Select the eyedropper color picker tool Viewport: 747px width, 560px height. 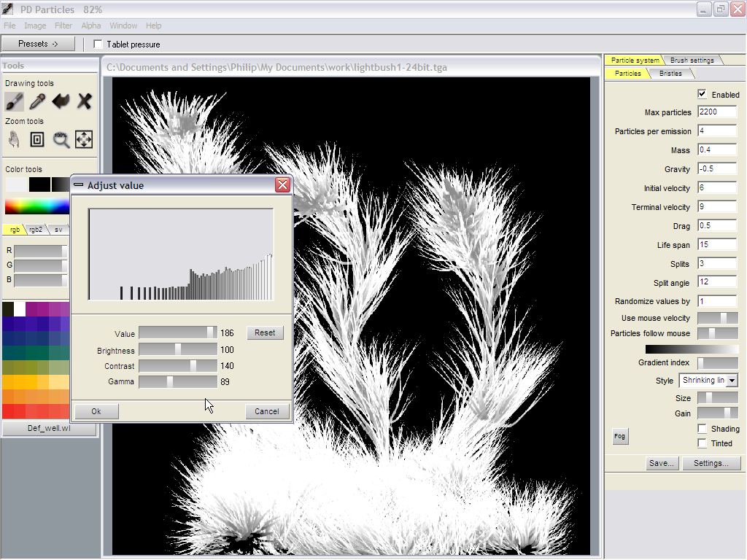[x=37, y=101]
